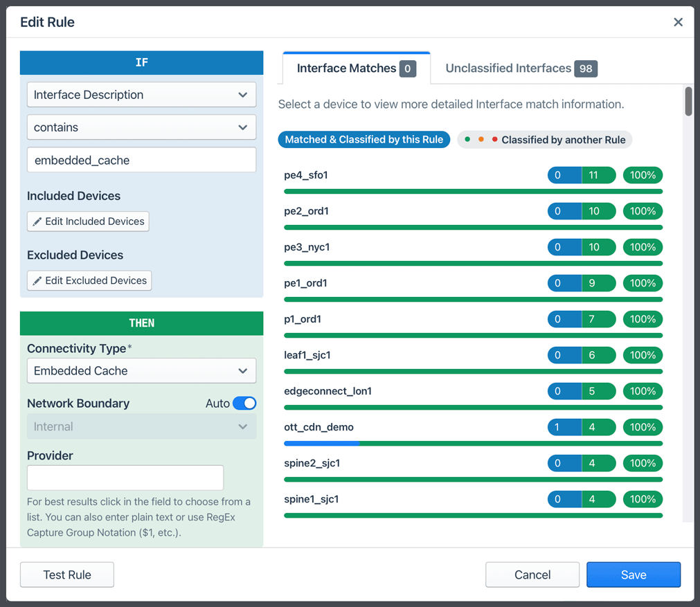Viewport: 700px width, 607px height.
Task: Close the Edit Rule dialog
Action: tap(677, 21)
